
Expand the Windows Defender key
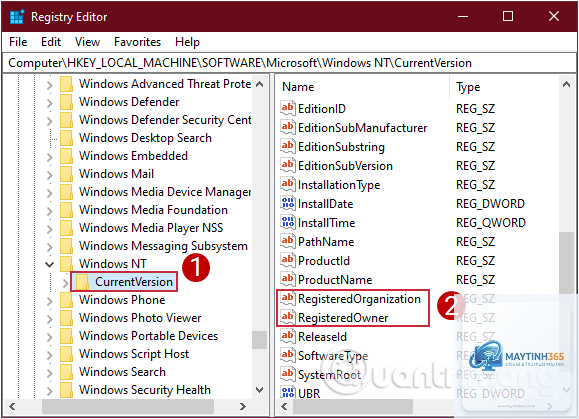tap(49, 103)
